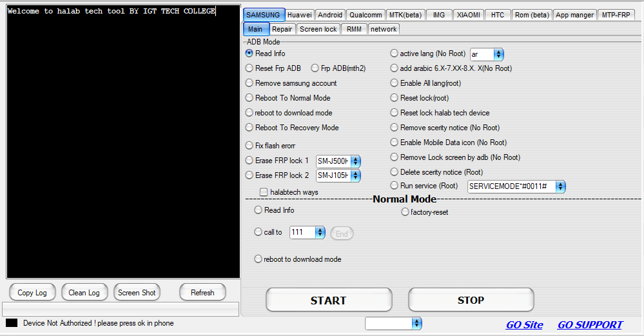Open the MTP-FRP tab
644x336 pixels.
(x=616, y=15)
